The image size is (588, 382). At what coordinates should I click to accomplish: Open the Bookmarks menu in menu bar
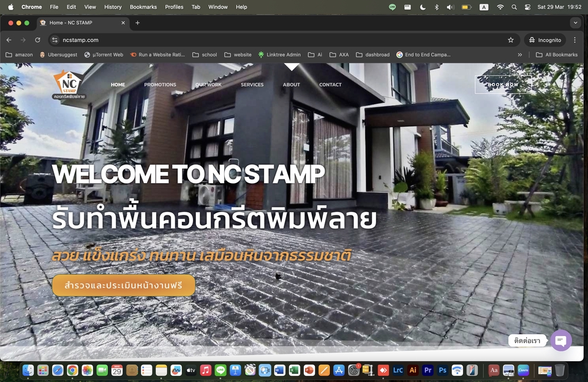[x=143, y=7]
